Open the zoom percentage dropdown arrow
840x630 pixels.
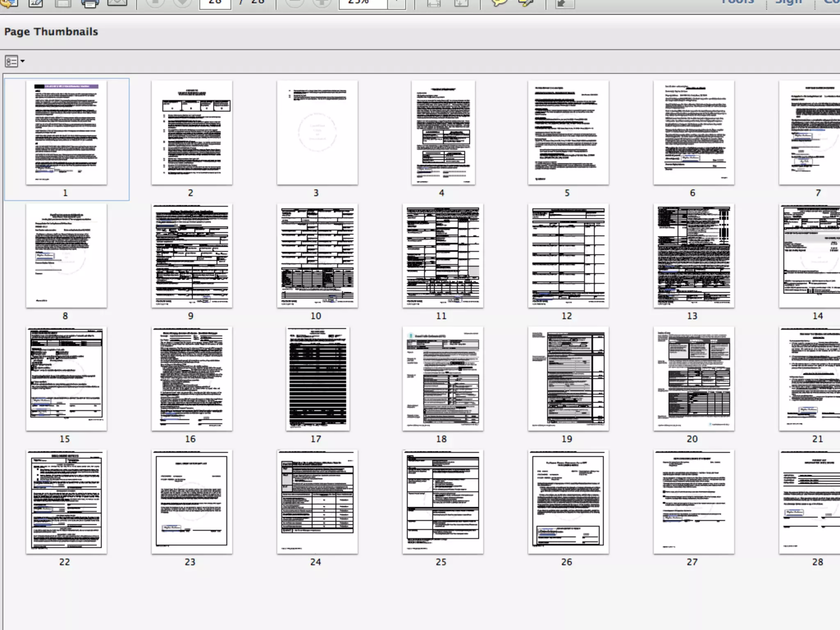click(x=397, y=3)
